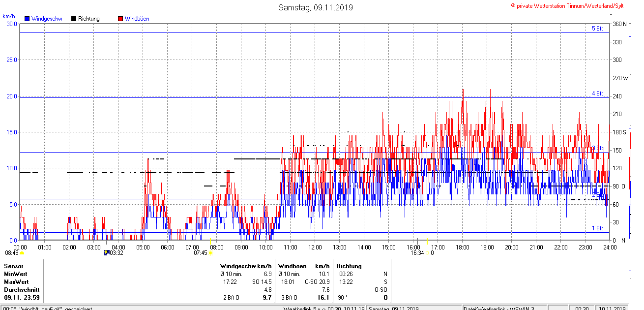Click the 360 N direction axis label
Image resolution: width=644 pixels, height=310 pixels.
click(619, 24)
